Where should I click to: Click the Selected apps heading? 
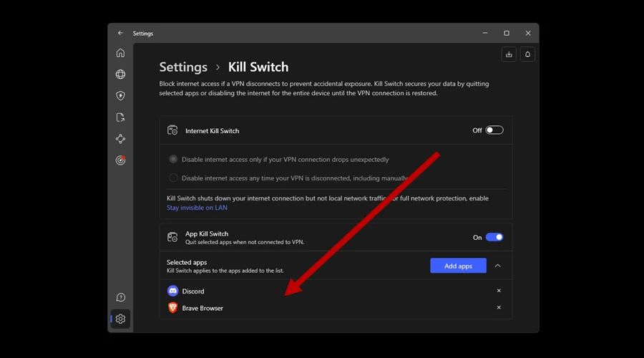[187, 262]
